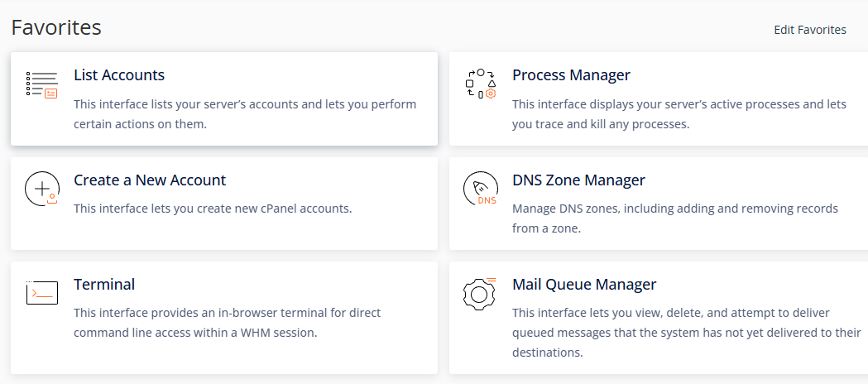This screenshot has height=384, width=868.
Task: Click the Process Manager description about killing processes
Action: 679,114
